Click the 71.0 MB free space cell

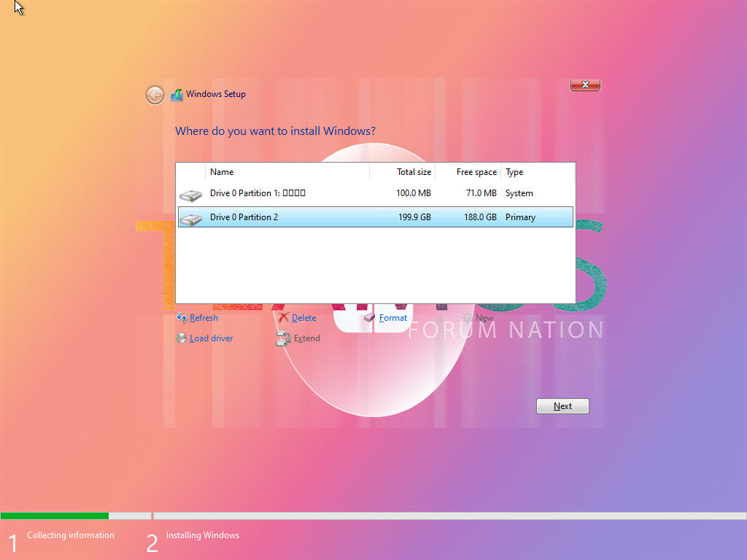pos(481,193)
